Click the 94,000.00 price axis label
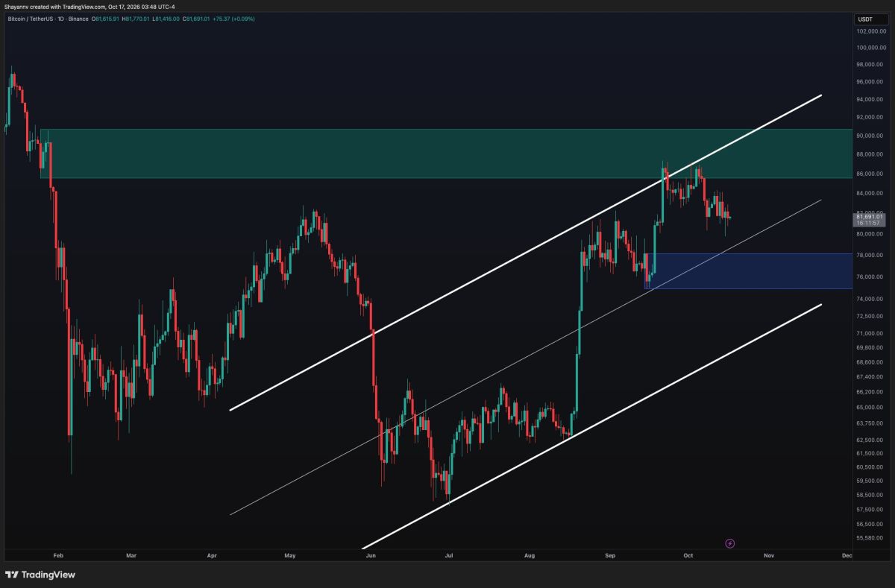 (x=870, y=100)
